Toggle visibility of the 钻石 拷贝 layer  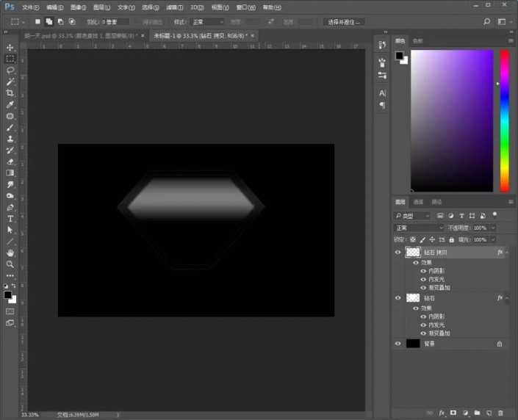(x=398, y=253)
